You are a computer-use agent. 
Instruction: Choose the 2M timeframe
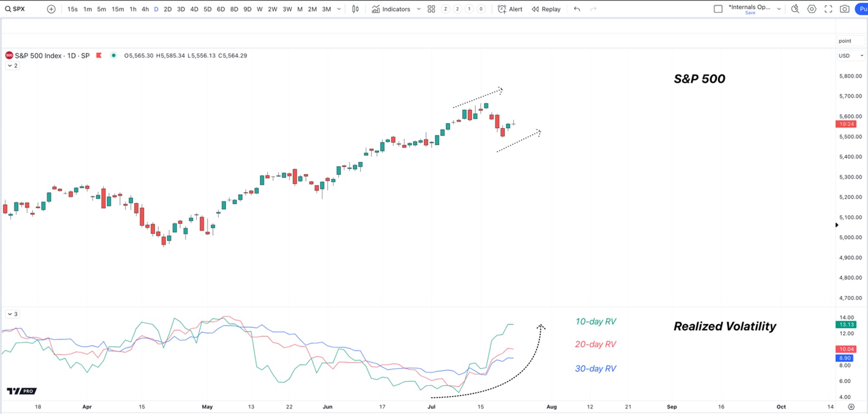pos(312,9)
